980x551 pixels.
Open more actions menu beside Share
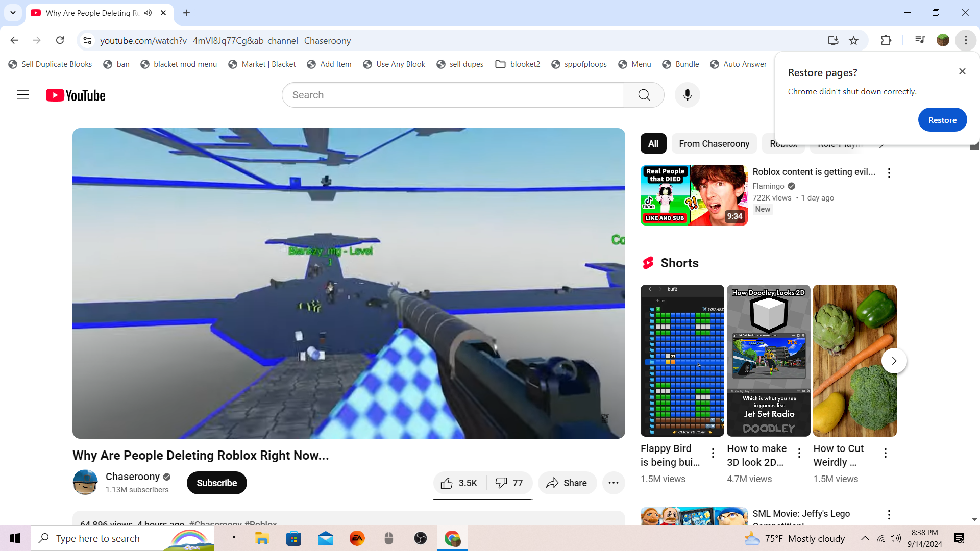point(613,483)
